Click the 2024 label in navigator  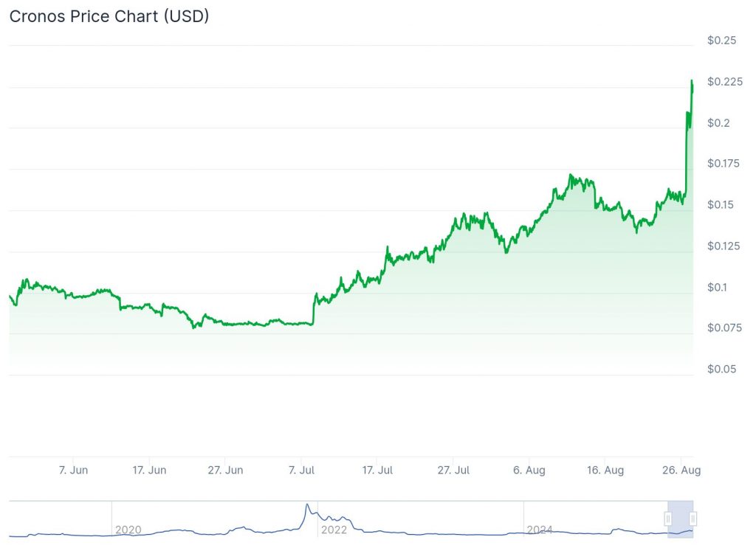click(x=540, y=530)
